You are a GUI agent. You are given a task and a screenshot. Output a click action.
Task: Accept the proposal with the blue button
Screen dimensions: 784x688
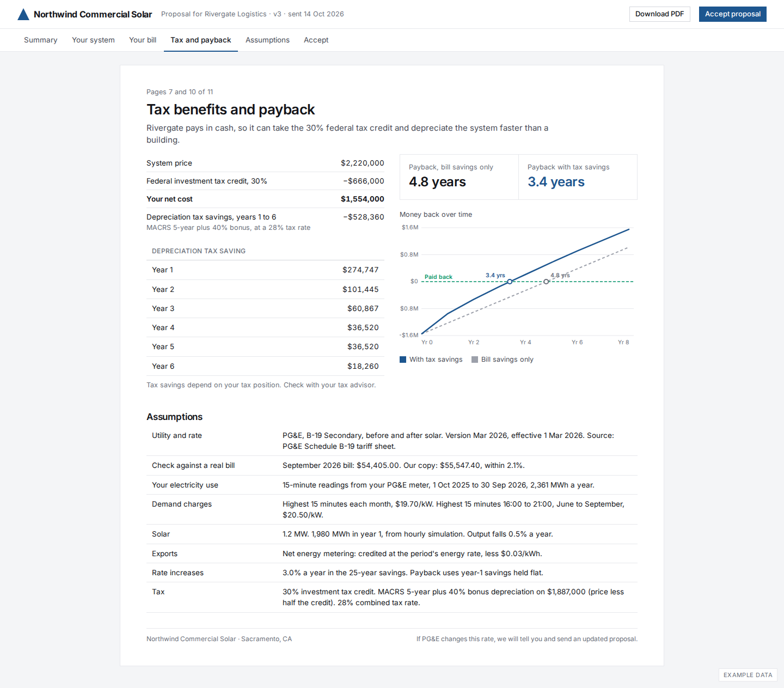pos(732,14)
